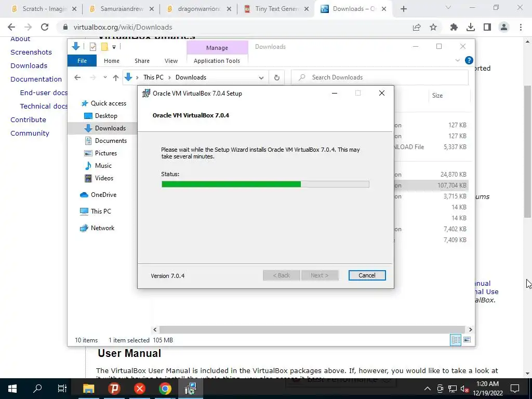Reload the VirtualBox downloads page

(45, 27)
